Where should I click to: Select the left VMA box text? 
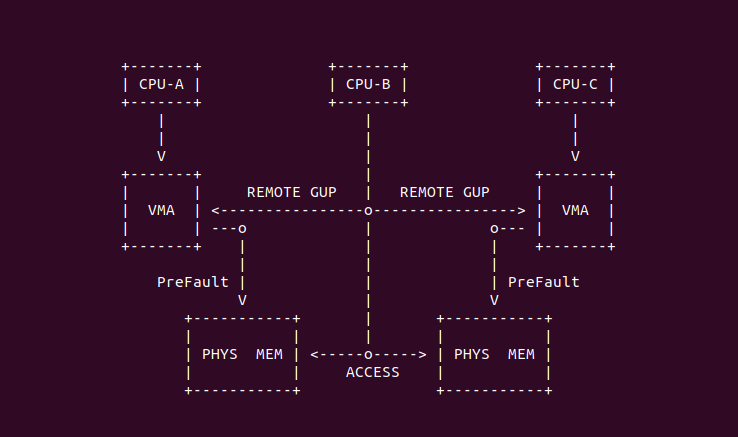160,210
